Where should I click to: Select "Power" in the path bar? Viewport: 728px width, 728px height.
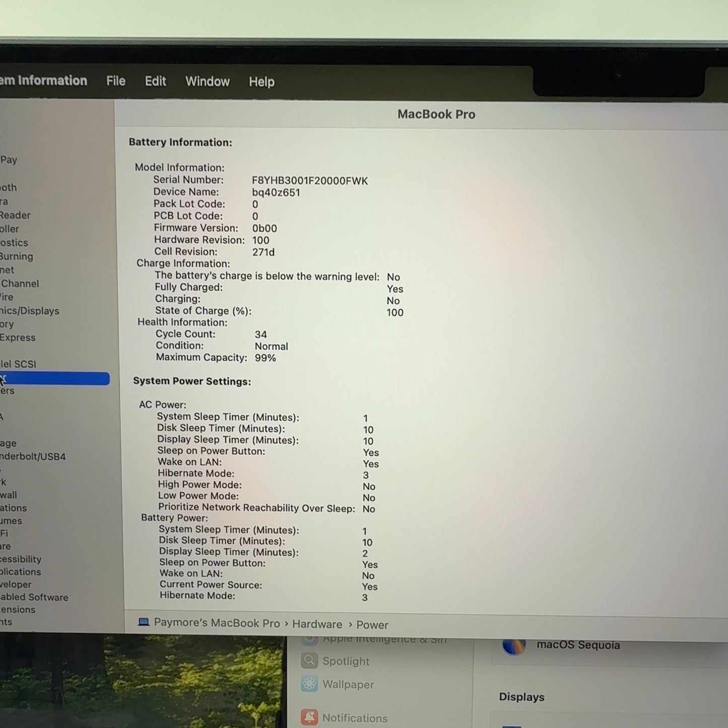(372, 625)
